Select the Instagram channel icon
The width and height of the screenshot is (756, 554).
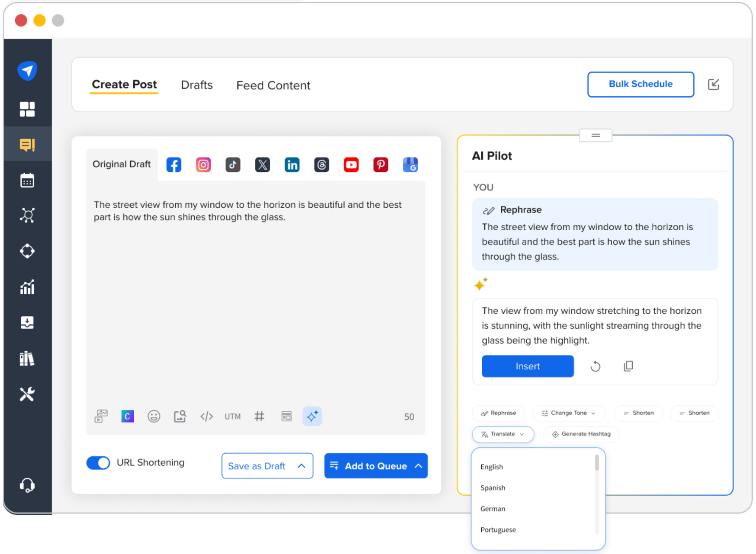pos(203,165)
